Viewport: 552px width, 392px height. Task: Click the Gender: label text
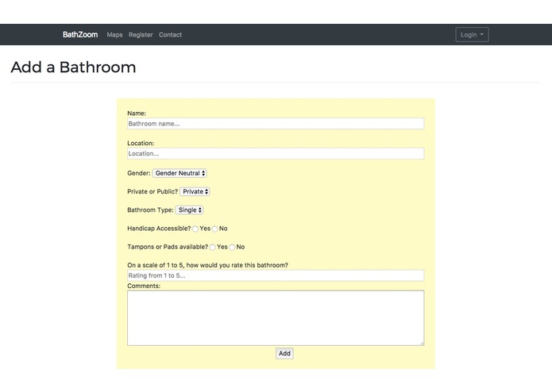click(x=139, y=173)
